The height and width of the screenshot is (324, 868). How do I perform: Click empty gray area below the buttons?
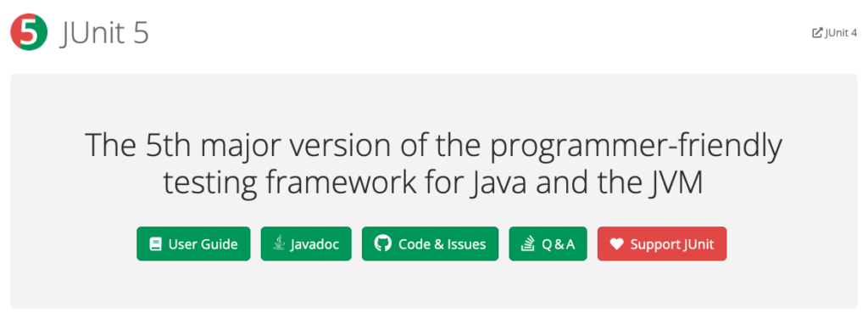point(434,285)
